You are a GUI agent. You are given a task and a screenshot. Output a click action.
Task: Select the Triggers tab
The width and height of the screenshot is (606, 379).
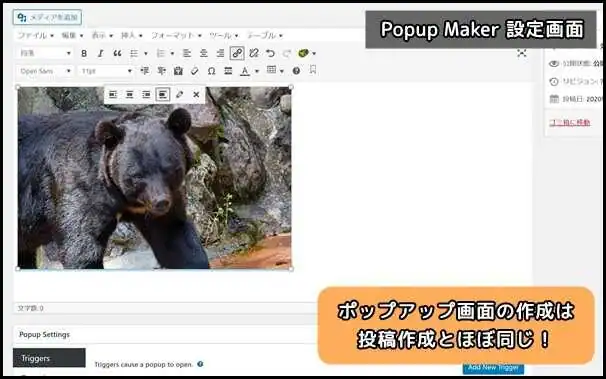point(49,358)
